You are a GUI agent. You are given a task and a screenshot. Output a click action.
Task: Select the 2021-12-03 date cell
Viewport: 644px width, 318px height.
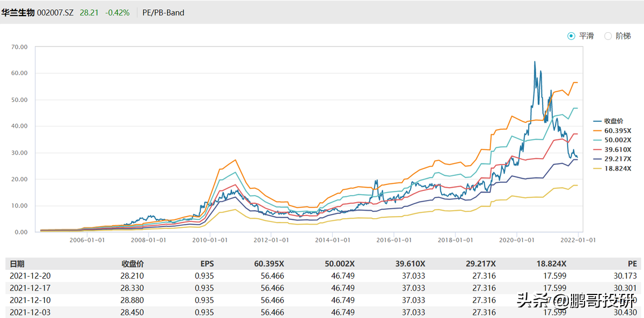pyautogui.click(x=30, y=312)
